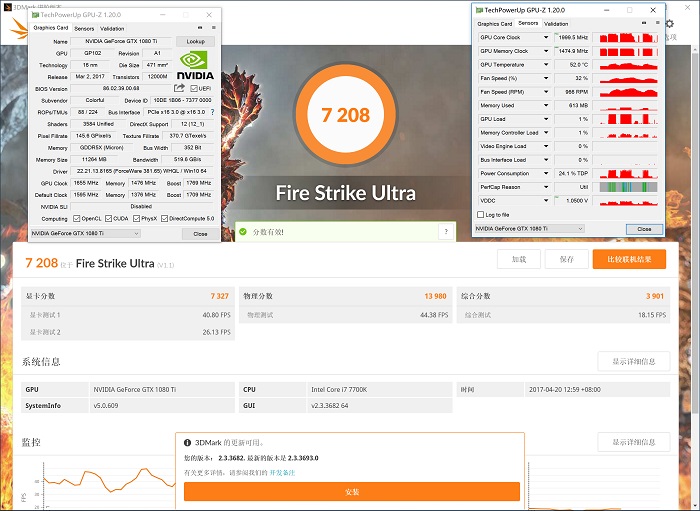
Task: Expand the GPU Core Clock sensor dropdown
Action: point(546,37)
